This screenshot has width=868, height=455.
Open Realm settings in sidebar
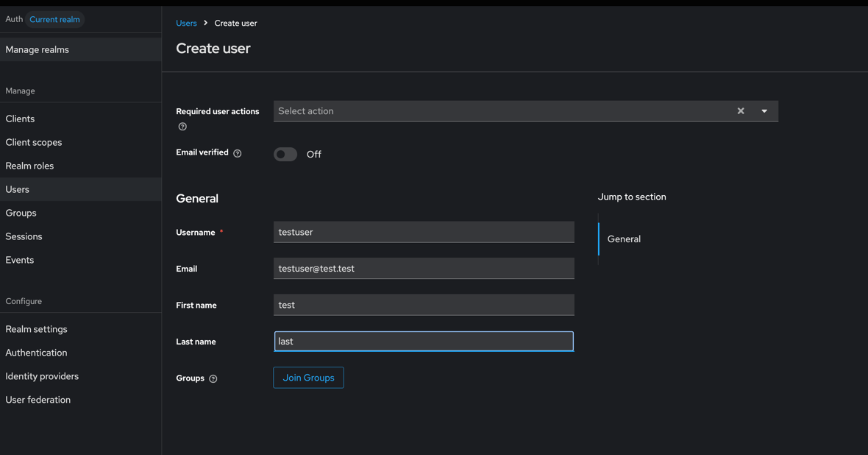pos(81,329)
